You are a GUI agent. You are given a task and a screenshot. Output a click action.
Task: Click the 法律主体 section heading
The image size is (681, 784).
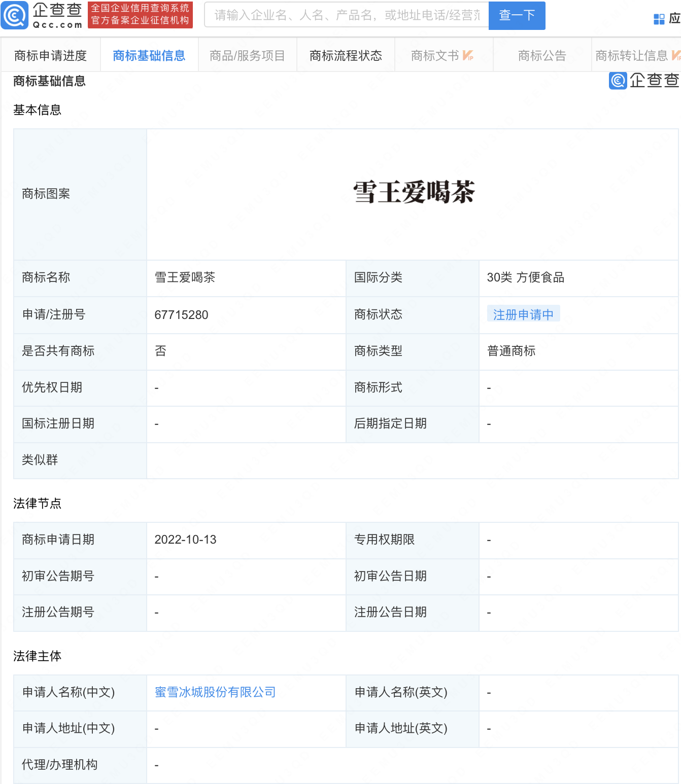click(x=37, y=656)
